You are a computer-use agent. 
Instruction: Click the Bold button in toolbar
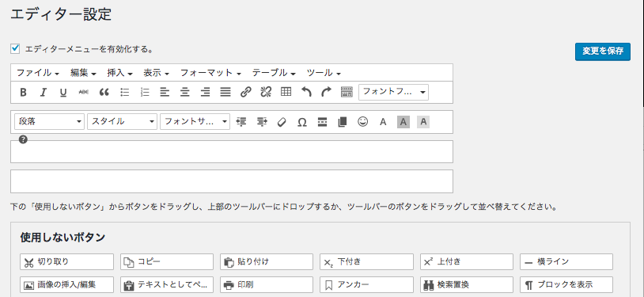23,93
